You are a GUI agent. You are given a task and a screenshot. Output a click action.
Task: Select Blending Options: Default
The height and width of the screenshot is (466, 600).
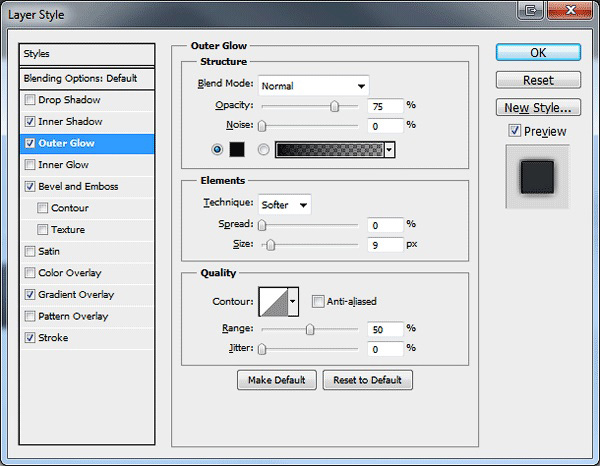(87, 78)
